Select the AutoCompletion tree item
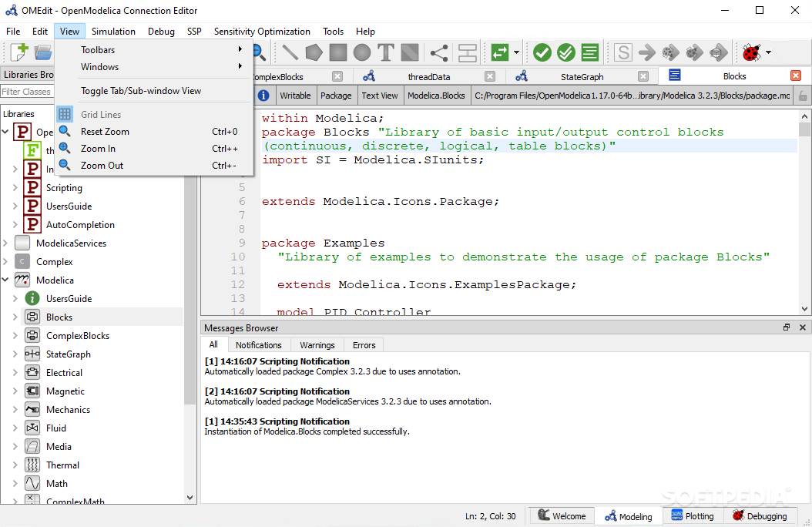Screen dimensions: 812x527 (x=80, y=225)
